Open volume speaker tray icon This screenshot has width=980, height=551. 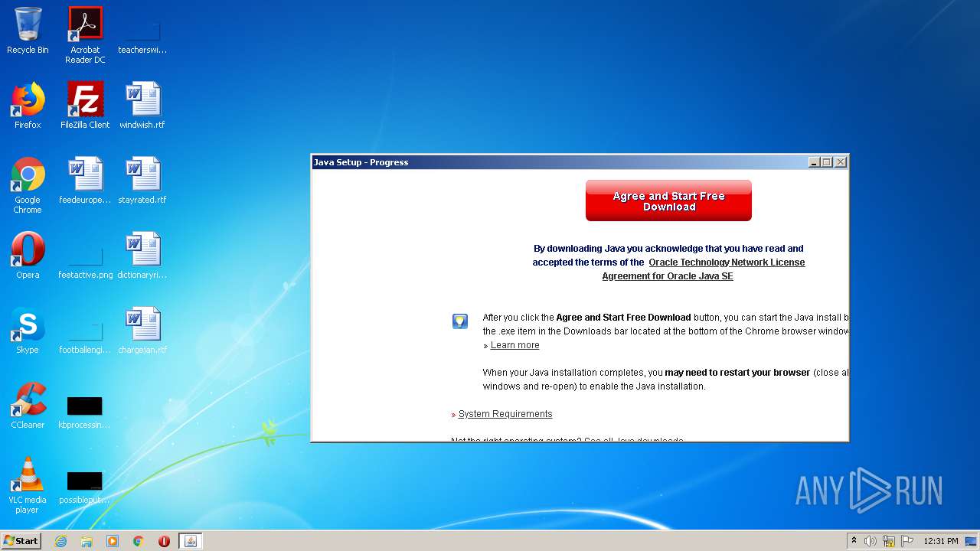pyautogui.click(x=871, y=541)
